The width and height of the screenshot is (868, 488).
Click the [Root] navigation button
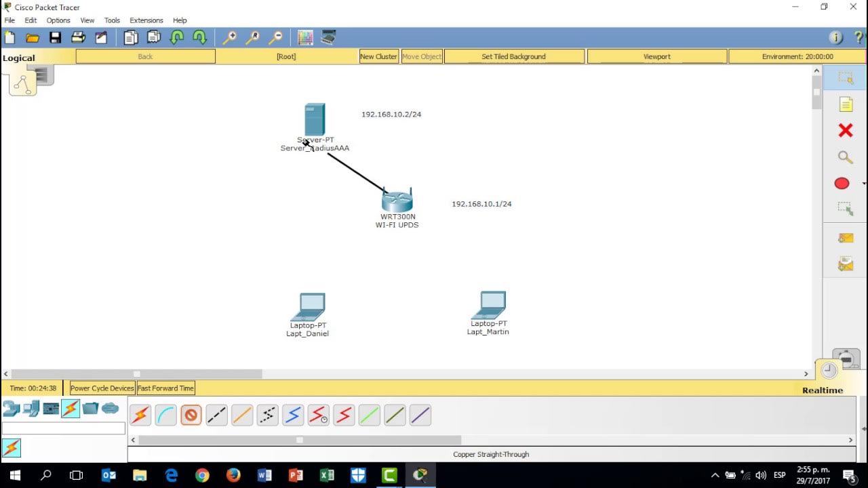tap(286, 57)
